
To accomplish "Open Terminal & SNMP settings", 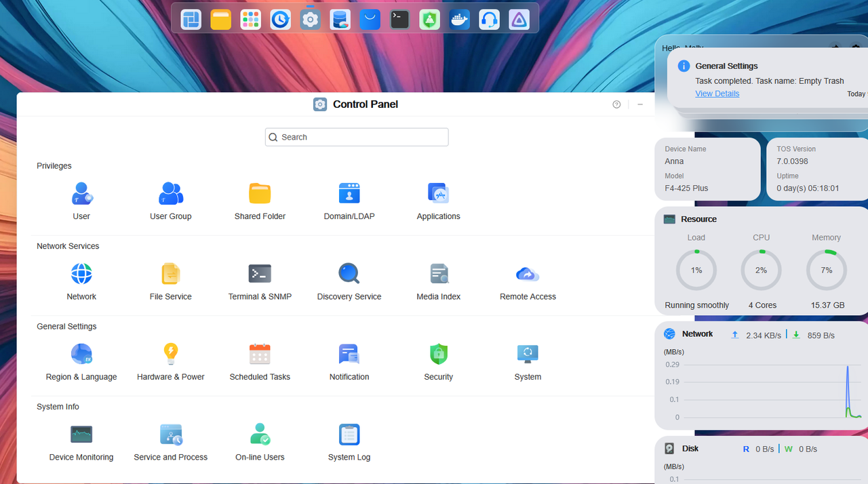I will 260,274.
